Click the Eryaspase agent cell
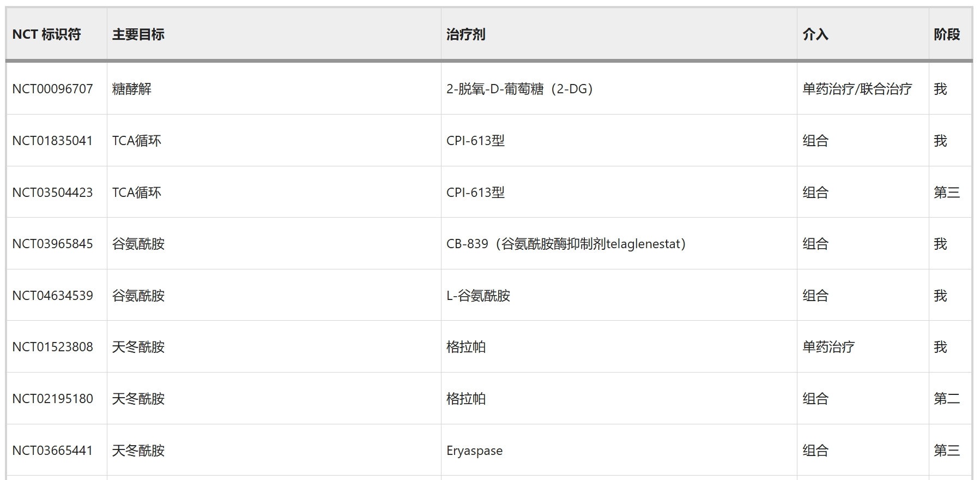This screenshot has width=980, height=480. 474,451
